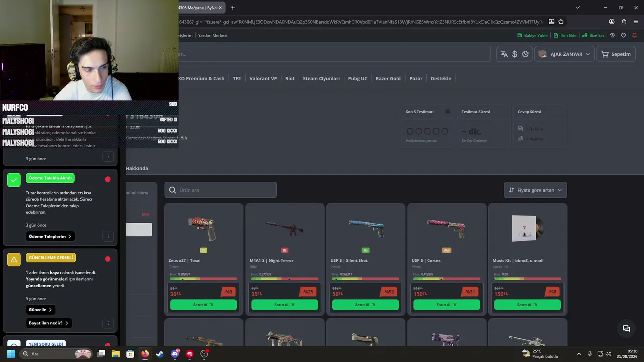This screenshot has width=644, height=362.
Task: Click the Zeus x27 Tosai float bar
Action: coord(203,278)
